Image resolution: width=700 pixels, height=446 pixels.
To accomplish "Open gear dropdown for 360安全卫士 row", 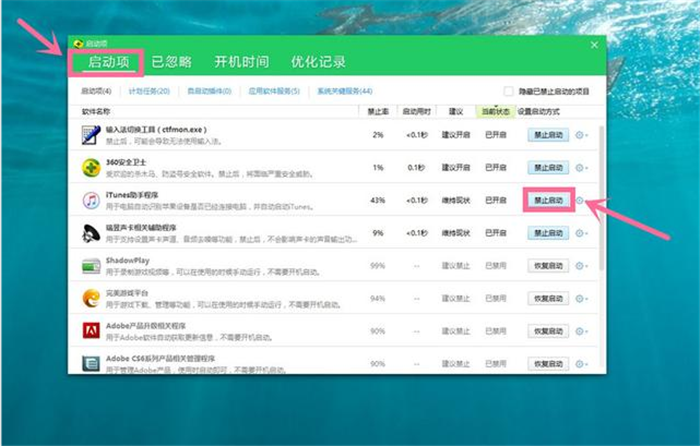I will (581, 168).
